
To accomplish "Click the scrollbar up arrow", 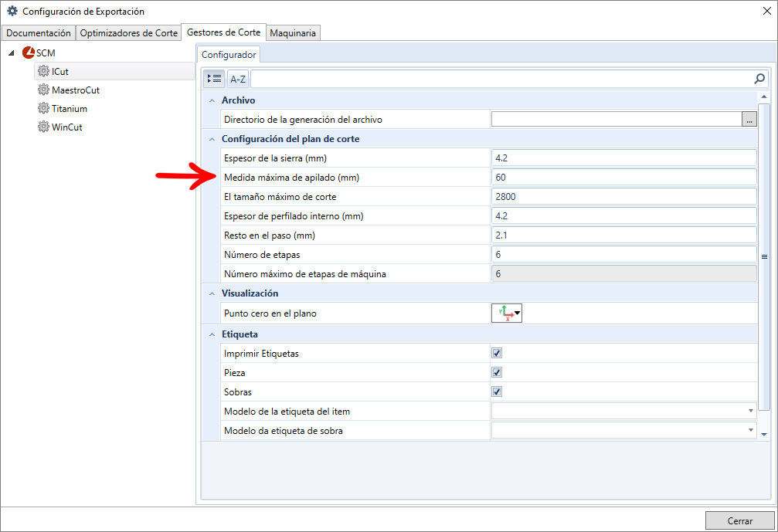I will [764, 97].
